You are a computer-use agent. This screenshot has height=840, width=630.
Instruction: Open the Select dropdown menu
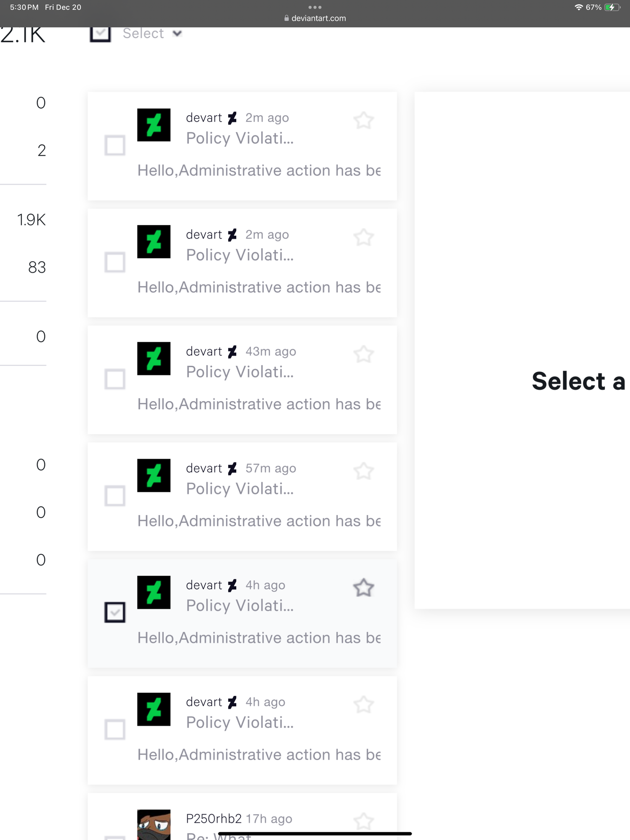click(152, 33)
